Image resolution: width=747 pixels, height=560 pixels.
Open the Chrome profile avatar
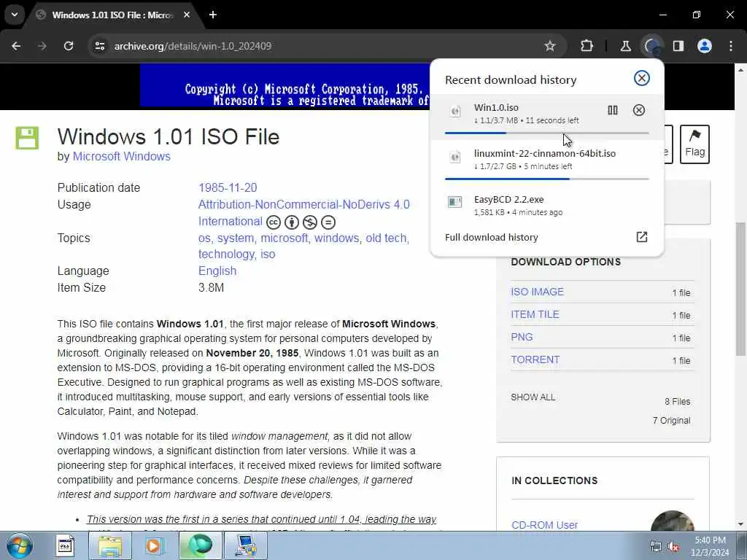click(x=705, y=46)
